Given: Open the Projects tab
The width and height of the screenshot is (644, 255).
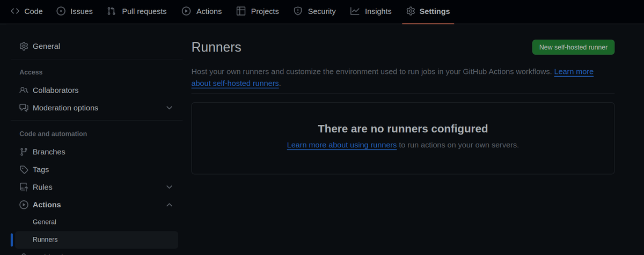Looking at the screenshot, I should click(258, 11).
